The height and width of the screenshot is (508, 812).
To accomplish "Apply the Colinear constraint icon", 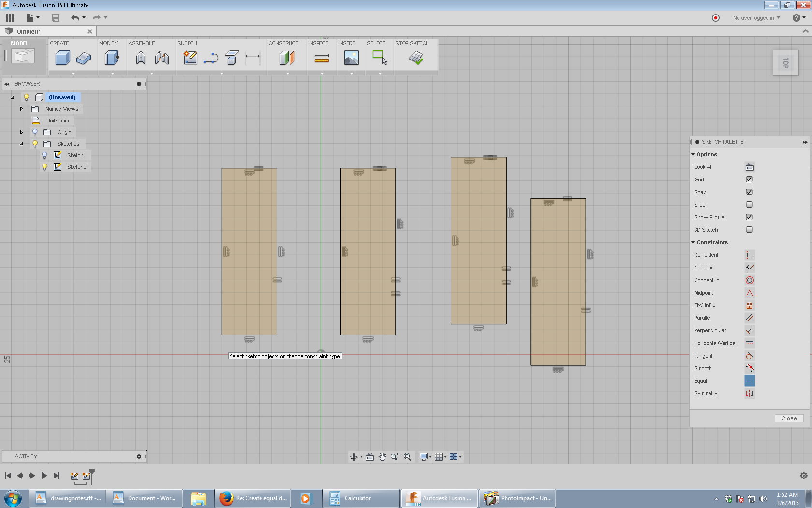I will click(x=749, y=268).
